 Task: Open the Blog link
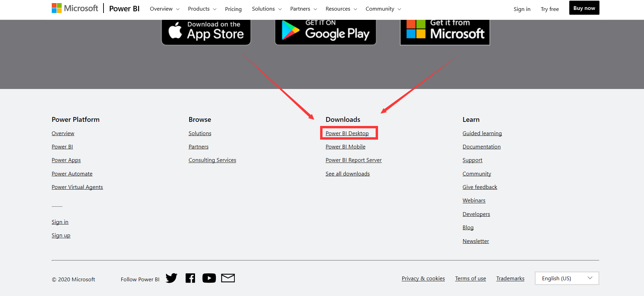click(468, 227)
